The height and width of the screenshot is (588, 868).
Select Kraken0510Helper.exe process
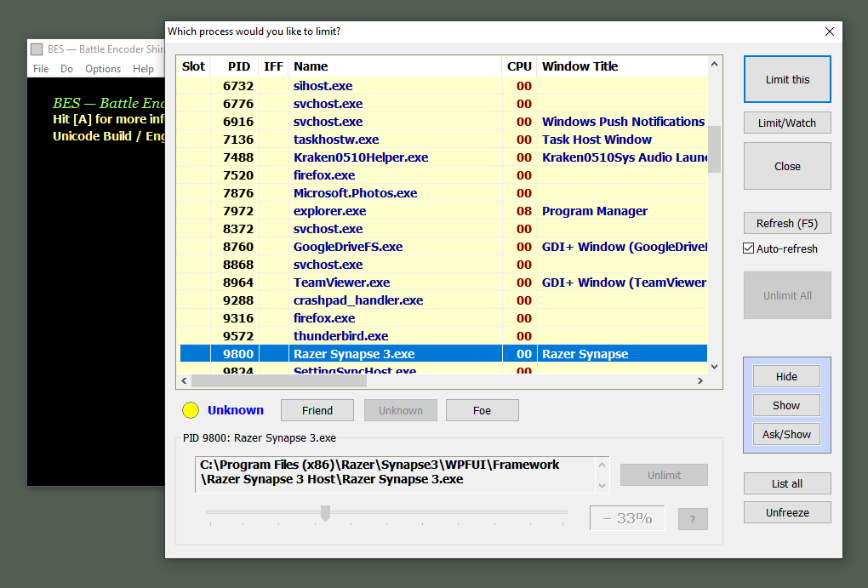point(443,157)
